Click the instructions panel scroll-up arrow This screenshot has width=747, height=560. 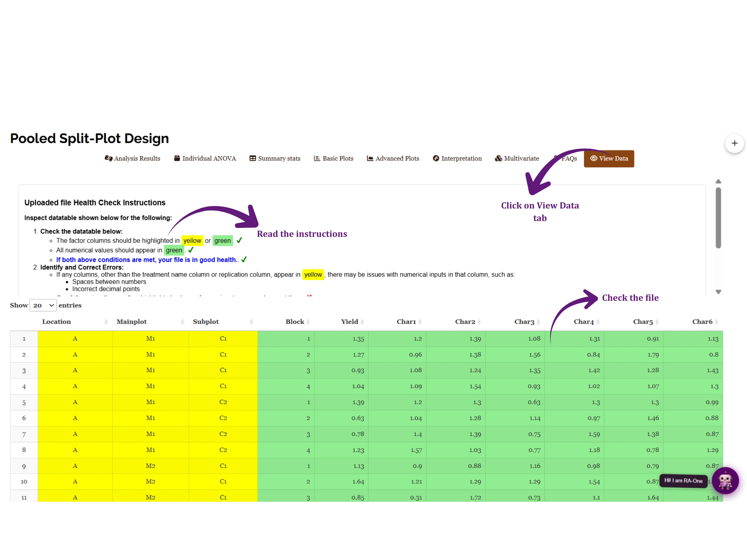tap(718, 182)
